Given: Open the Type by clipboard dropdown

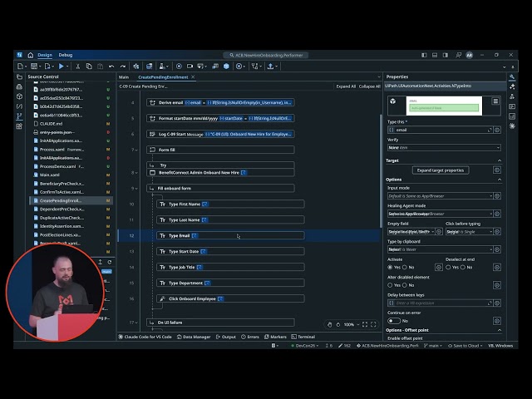Looking at the screenshot, I should [441, 249].
